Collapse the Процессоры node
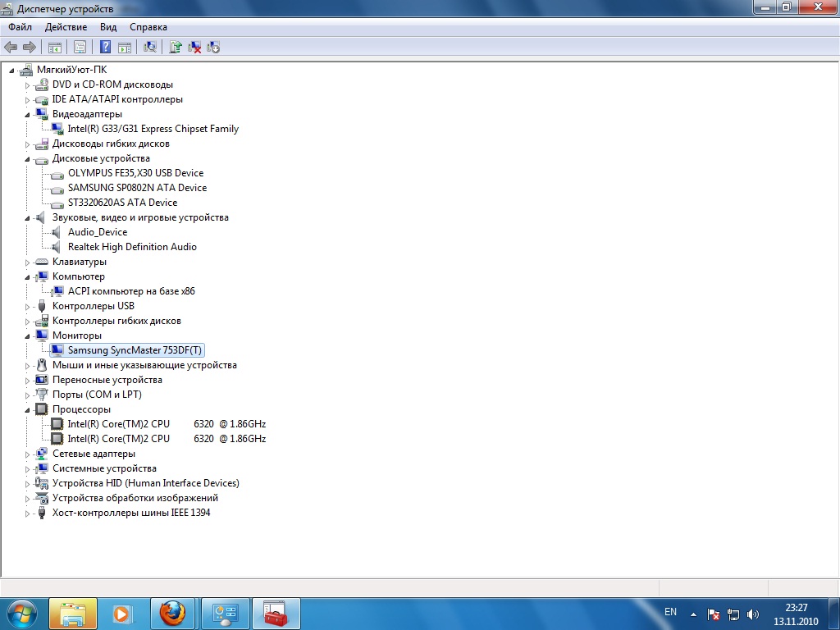The width and height of the screenshot is (840, 630). click(27, 410)
